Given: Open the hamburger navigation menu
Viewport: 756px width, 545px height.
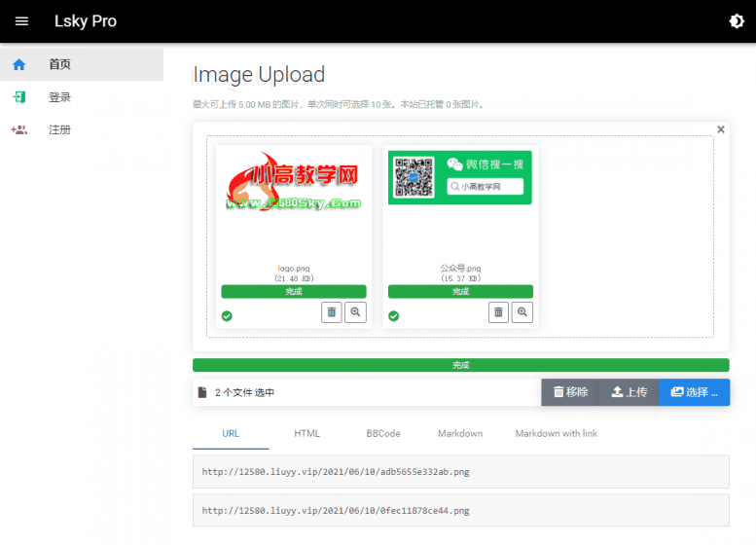Looking at the screenshot, I should 21,21.
